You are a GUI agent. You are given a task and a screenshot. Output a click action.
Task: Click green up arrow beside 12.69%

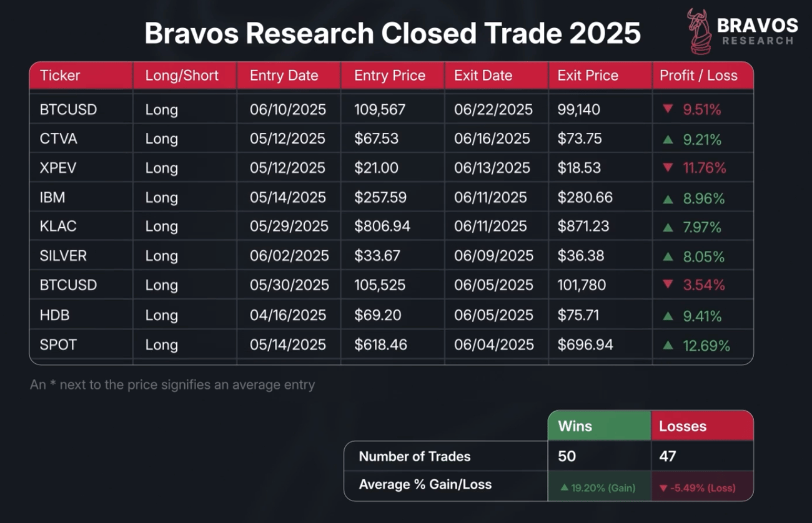pyautogui.click(x=668, y=345)
